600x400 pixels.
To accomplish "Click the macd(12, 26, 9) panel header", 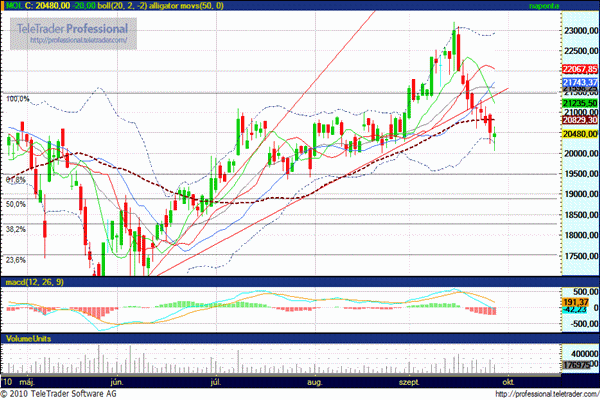I will click(x=35, y=284).
